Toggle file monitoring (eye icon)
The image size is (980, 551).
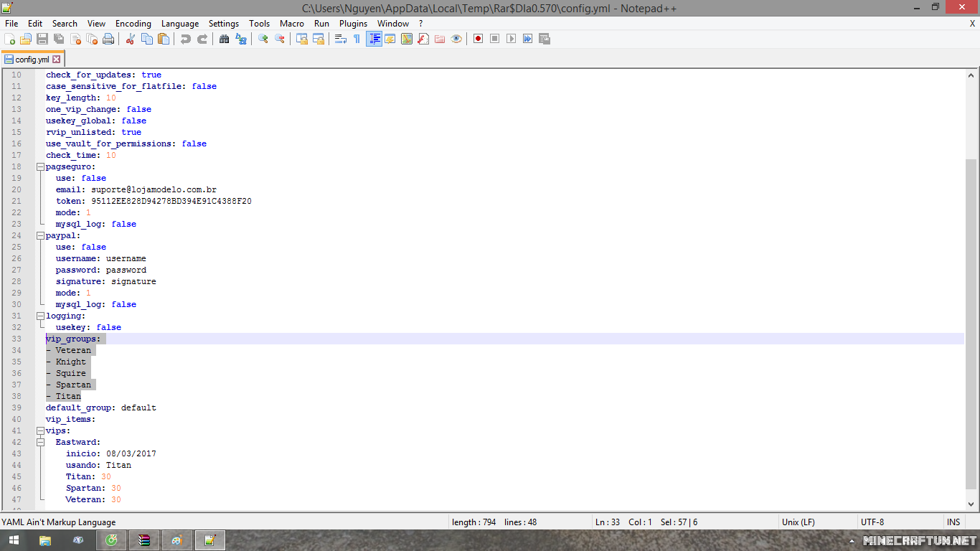click(x=456, y=39)
